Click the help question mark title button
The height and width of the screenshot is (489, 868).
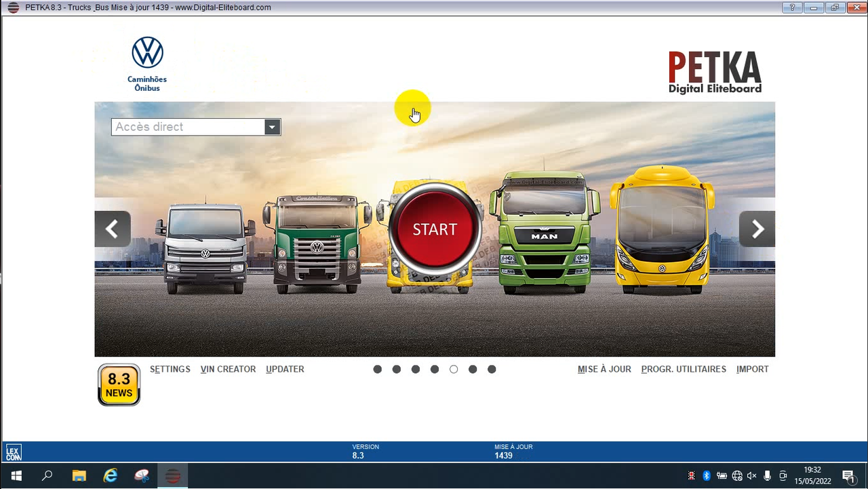(791, 7)
